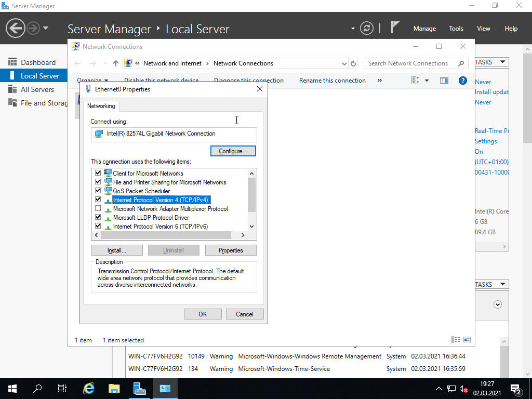This screenshot has width=532, height=399.
Task: Open the notifications flag icon
Action: click(x=395, y=28)
